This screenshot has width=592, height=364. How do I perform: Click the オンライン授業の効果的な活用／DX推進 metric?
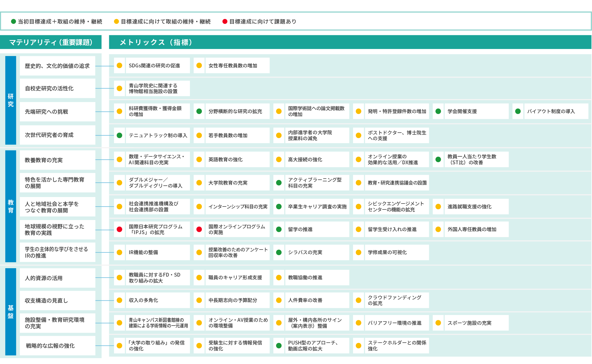tap(397, 159)
